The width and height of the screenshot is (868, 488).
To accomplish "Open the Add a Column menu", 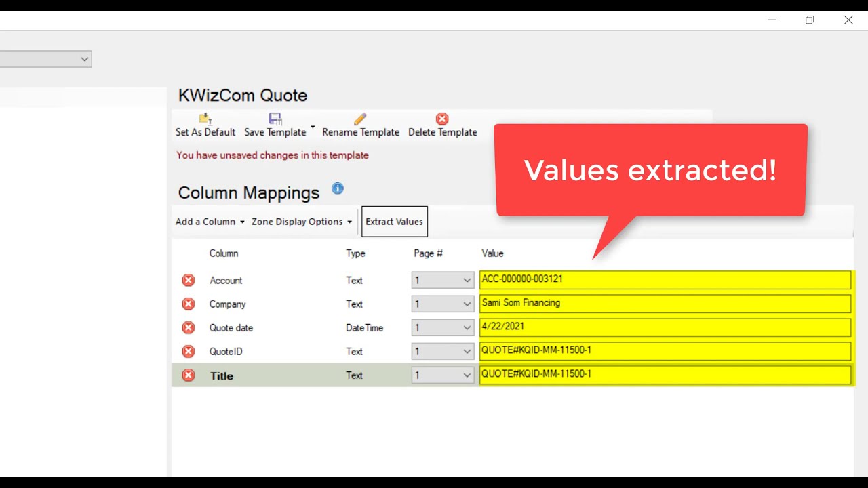I will click(210, 222).
